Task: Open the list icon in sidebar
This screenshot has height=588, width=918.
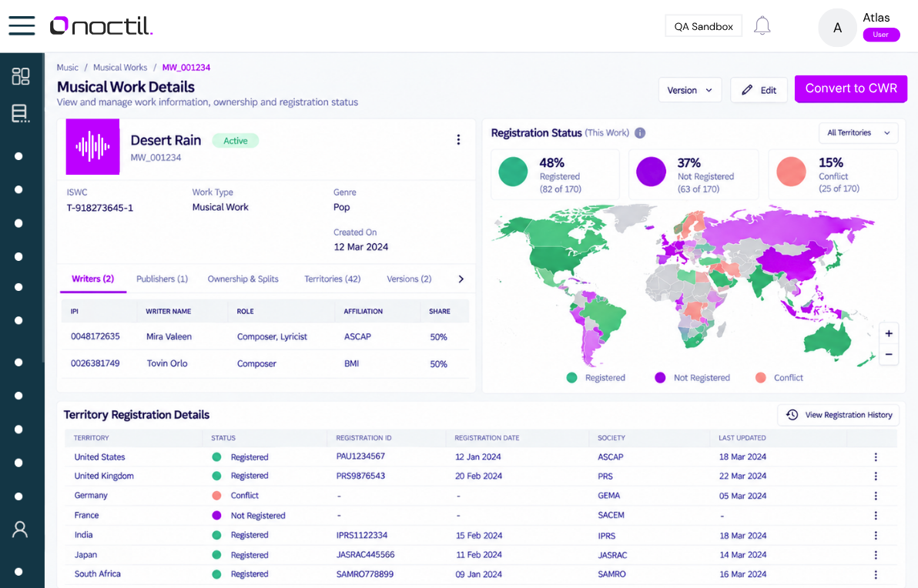Action: [x=21, y=113]
